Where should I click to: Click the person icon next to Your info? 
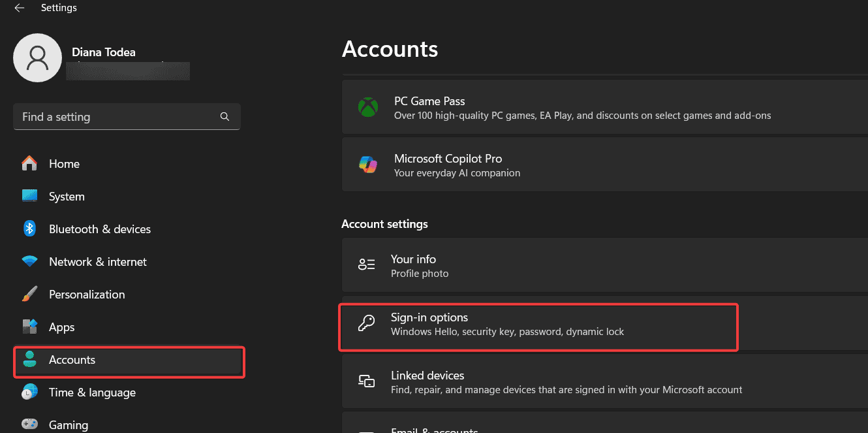[366, 265]
